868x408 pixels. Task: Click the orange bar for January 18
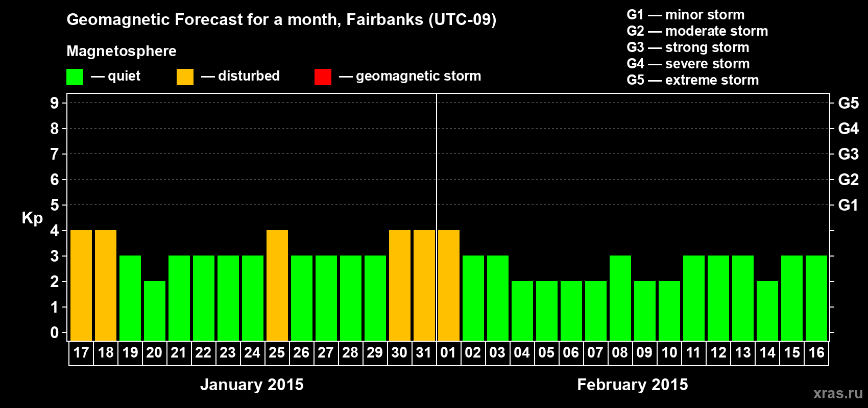tap(106, 286)
